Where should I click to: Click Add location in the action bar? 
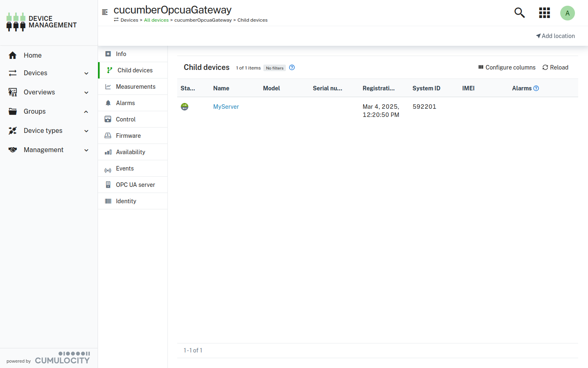coord(555,36)
